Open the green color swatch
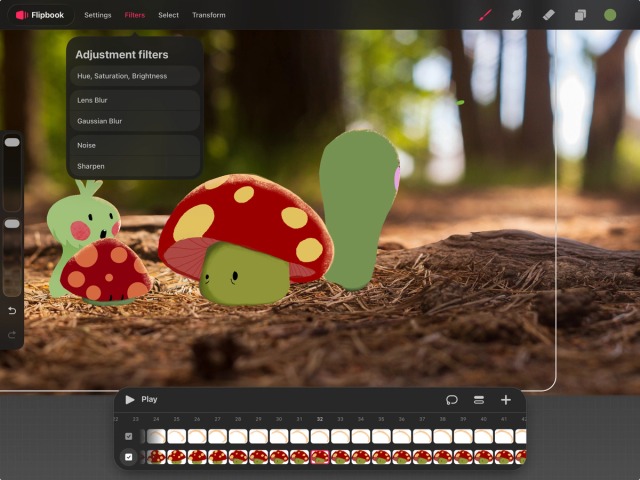 610,15
